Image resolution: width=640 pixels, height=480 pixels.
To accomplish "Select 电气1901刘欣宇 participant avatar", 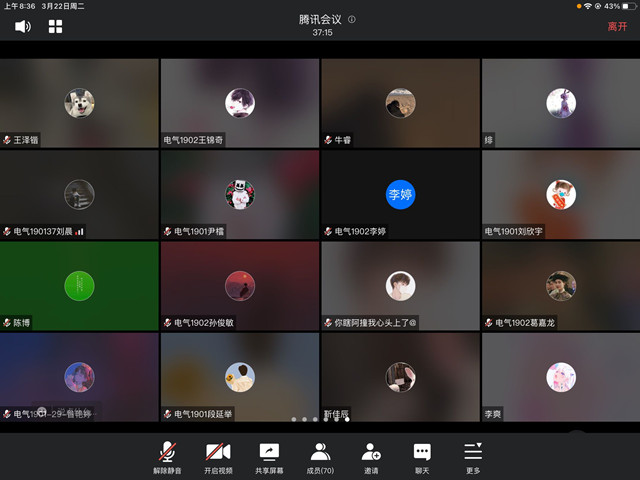I will (x=561, y=195).
